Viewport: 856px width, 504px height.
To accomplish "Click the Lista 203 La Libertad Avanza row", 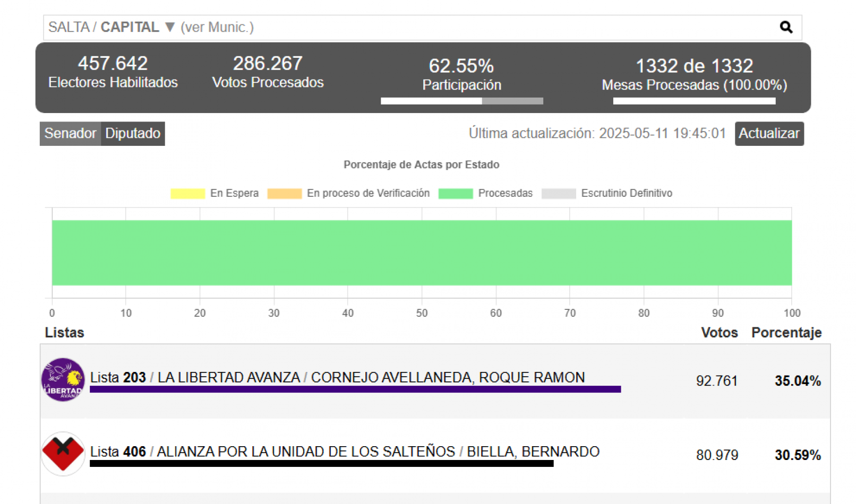I will pos(435,381).
